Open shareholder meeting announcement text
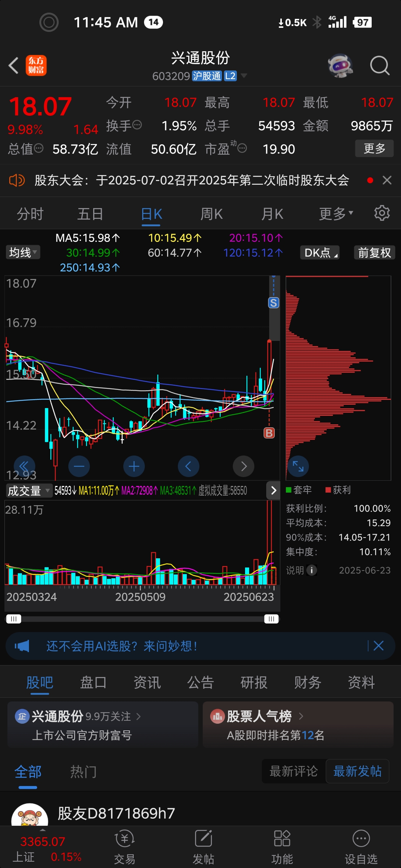 click(192, 180)
